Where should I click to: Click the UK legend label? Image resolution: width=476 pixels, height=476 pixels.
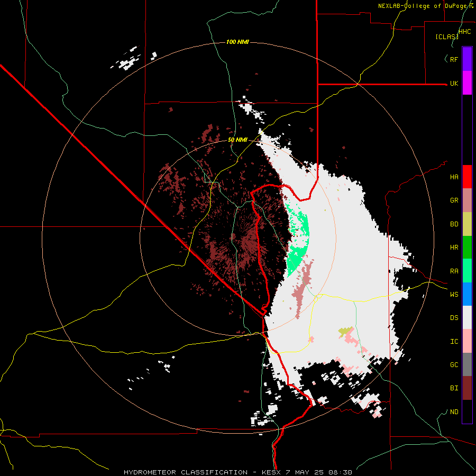click(454, 83)
